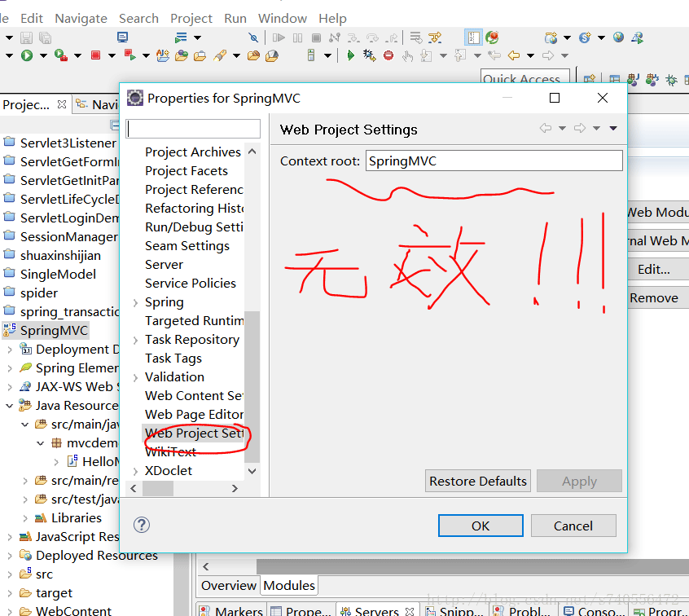This screenshot has width=689, height=616.
Task: Expand the Validation category
Action: click(x=135, y=377)
